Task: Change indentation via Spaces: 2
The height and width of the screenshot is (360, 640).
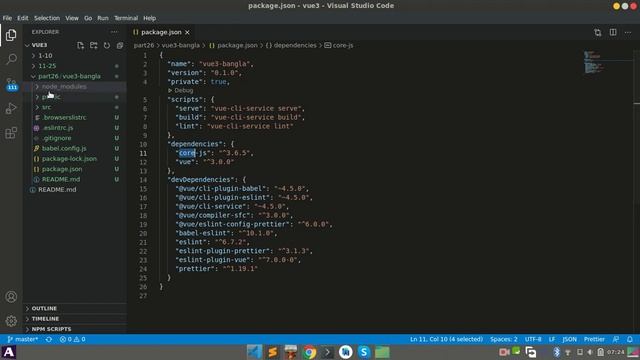Action: point(504,339)
